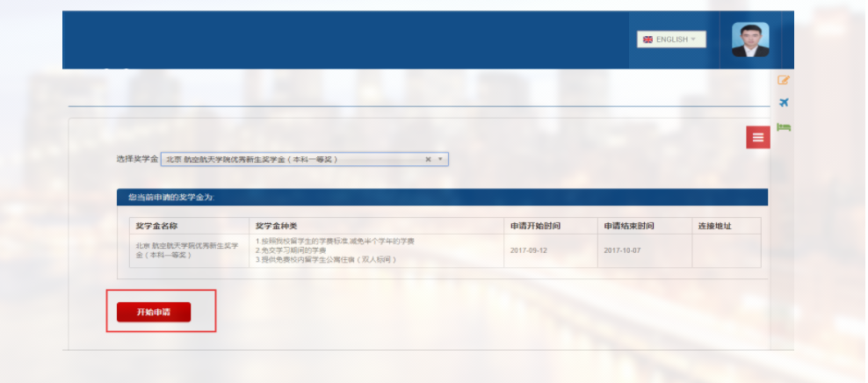868x383 pixels.
Task: Clear the scholarship selection with the x
Action: tap(428, 159)
